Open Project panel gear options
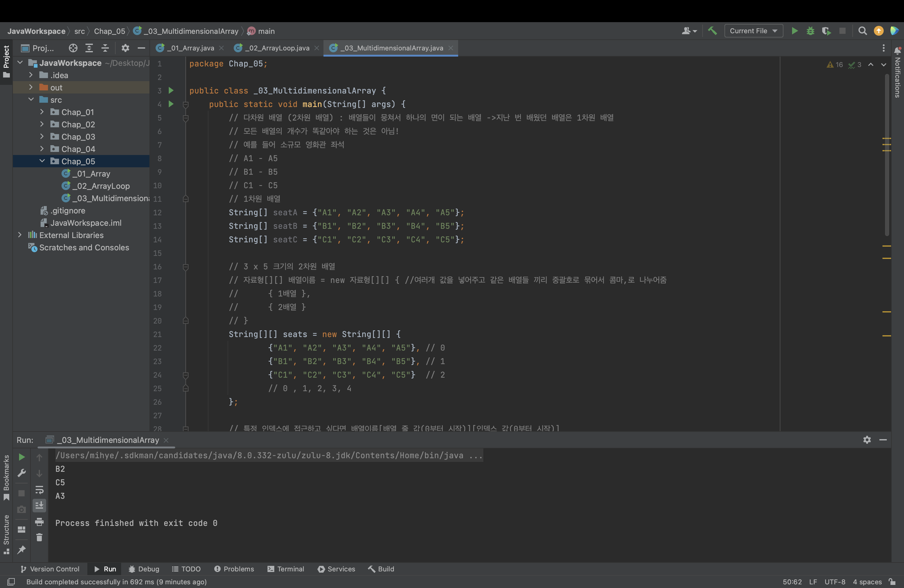This screenshot has width=904, height=588. tap(125, 48)
